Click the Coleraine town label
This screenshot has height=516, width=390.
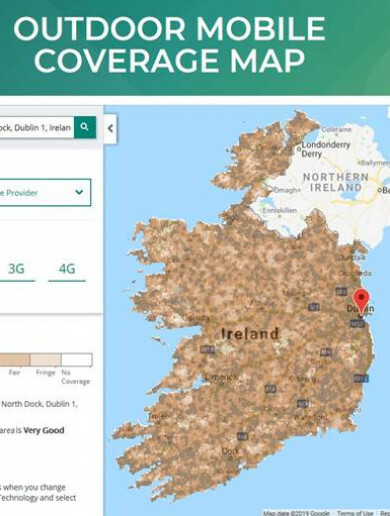click(x=336, y=129)
